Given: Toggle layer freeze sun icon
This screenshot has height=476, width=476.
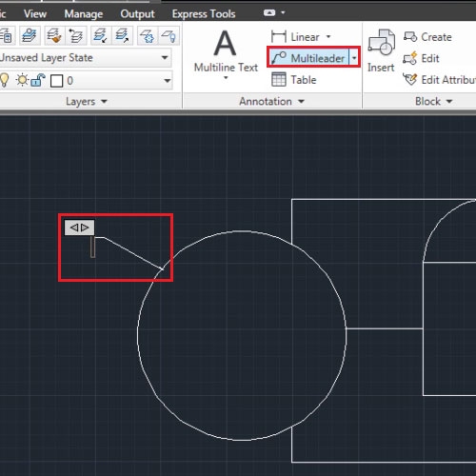Looking at the screenshot, I should click(x=22, y=80).
